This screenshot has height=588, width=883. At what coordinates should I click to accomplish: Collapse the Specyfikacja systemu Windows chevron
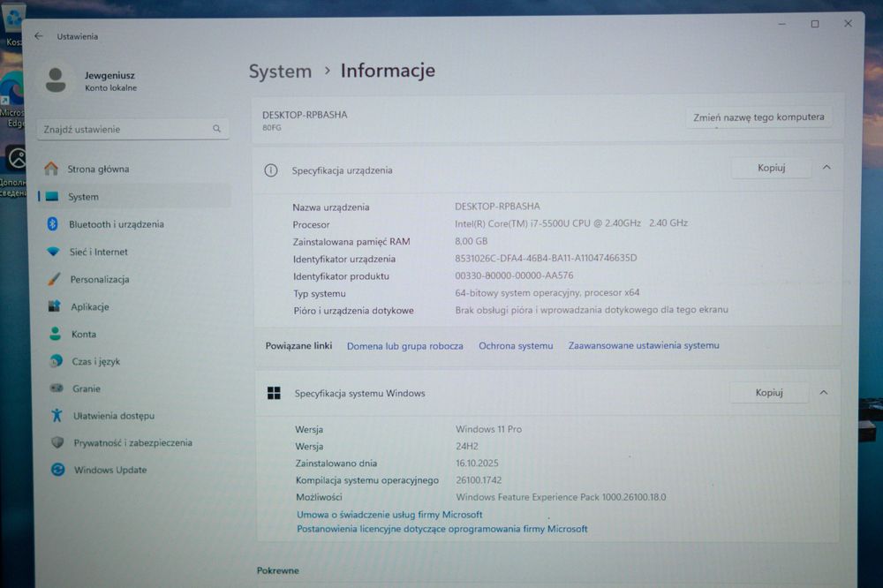click(824, 392)
